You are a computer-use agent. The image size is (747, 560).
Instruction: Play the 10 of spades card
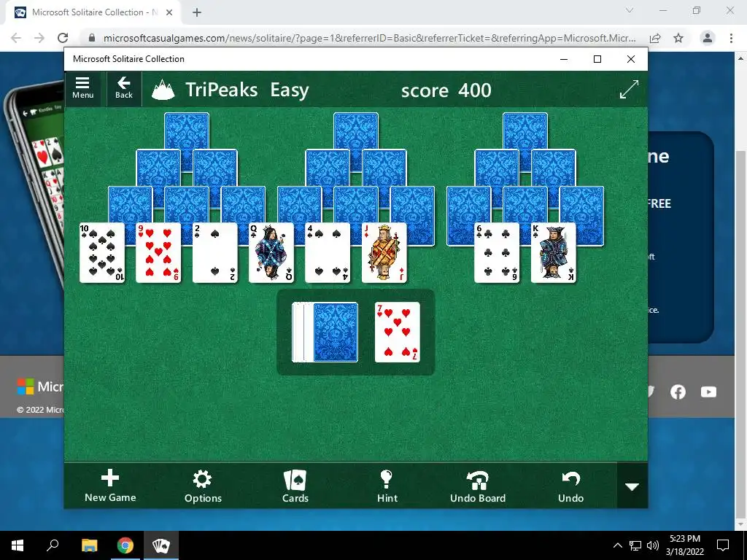102,253
